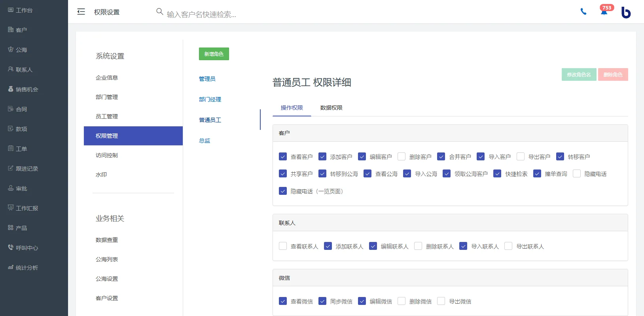Switch to the 操作权限 tab
This screenshot has width=644, height=316.
(292, 108)
